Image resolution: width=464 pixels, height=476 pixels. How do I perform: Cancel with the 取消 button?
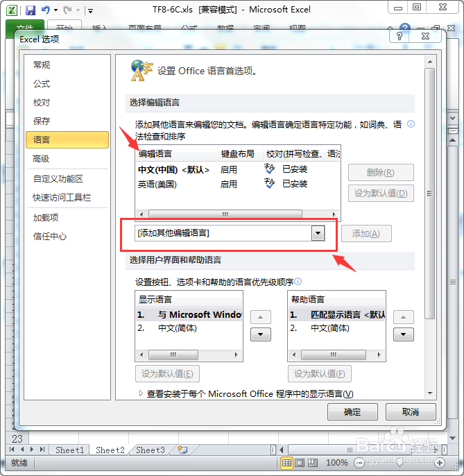coord(411,411)
